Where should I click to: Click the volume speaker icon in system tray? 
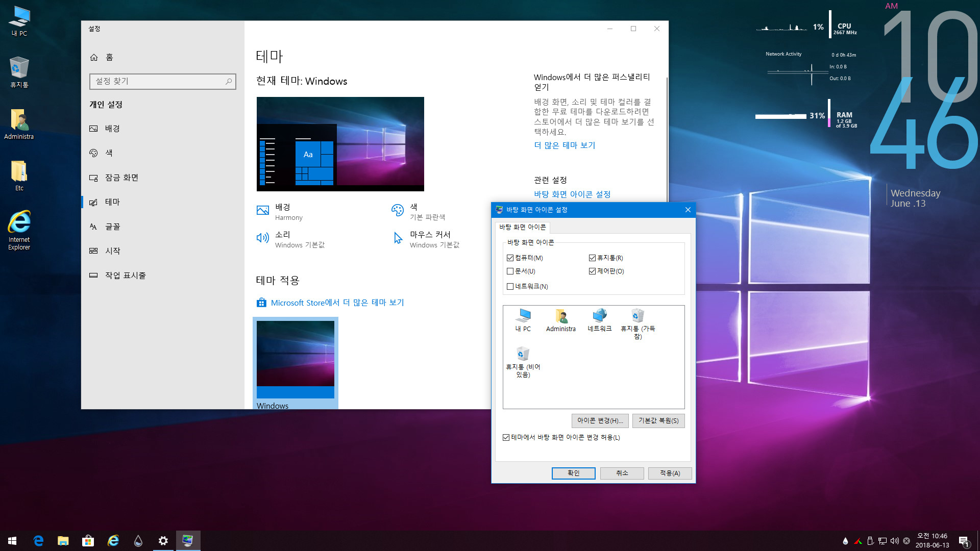pos(895,541)
